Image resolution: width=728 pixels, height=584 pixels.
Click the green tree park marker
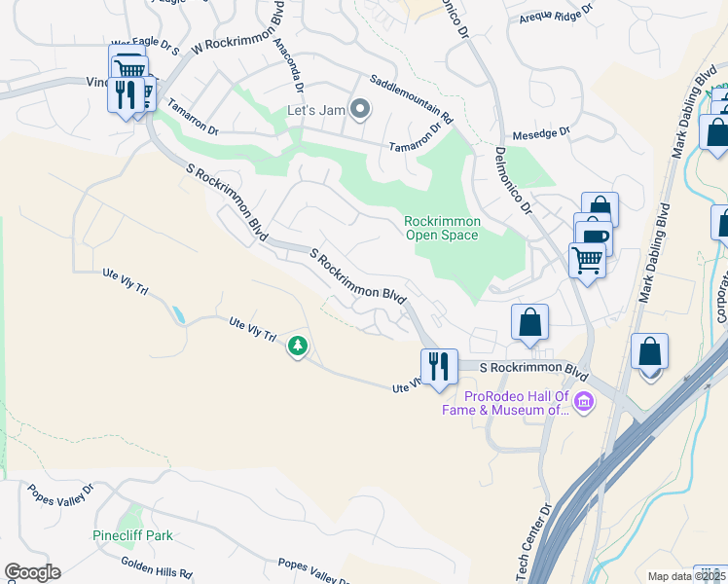click(x=298, y=347)
